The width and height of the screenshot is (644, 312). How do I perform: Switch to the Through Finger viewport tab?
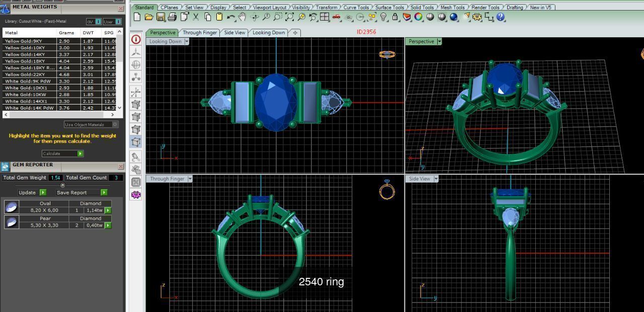[x=200, y=33]
